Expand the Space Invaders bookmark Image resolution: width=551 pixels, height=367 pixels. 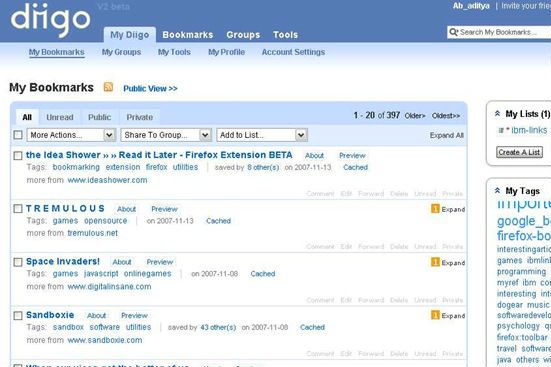(x=453, y=263)
